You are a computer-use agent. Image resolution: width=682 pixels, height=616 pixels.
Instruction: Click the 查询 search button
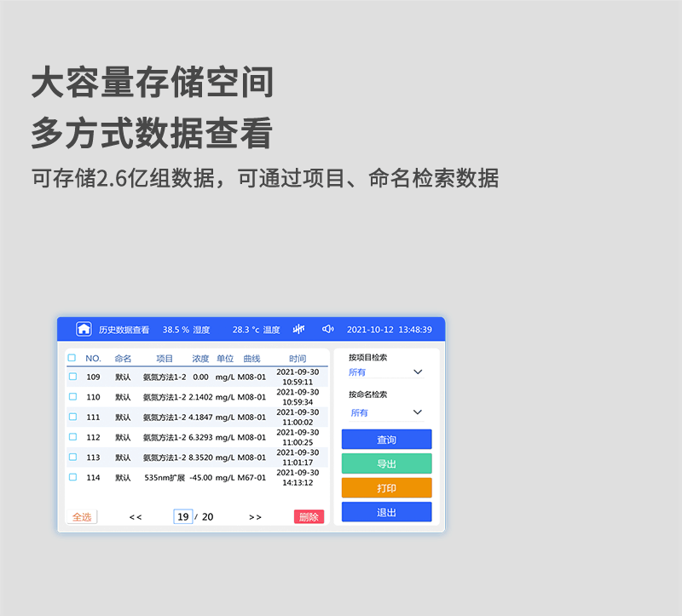coord(386,440)
